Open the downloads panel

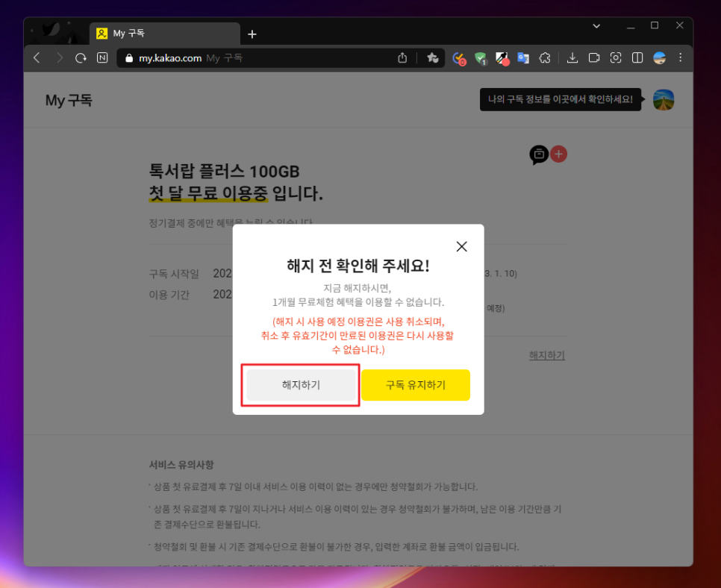coord(572,58)
